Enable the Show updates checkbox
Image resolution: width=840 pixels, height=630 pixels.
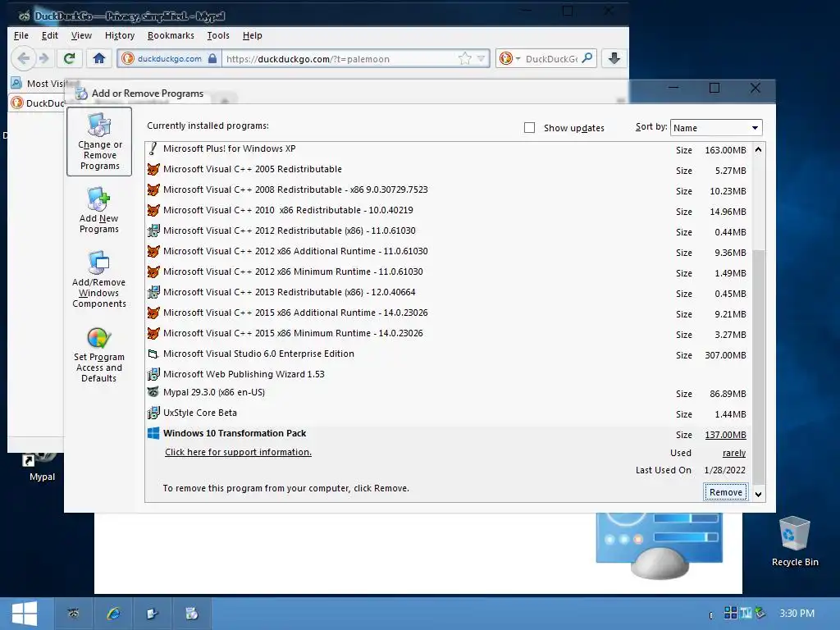click(x=529, y=128)
